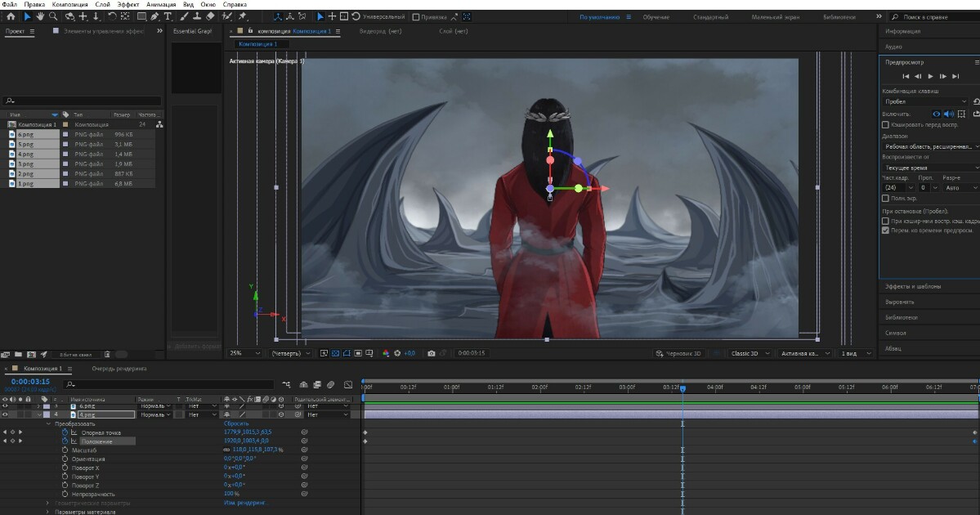Choose the Orbit camera tool
The height and width of the screenshot is (515, 980).
[x=69, y=16]
